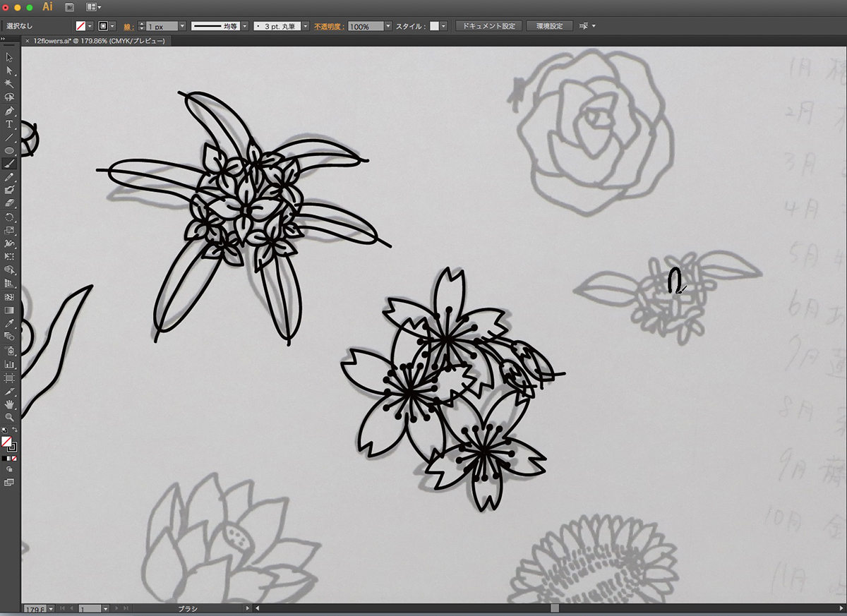Screen dimensions: 847x616
Task: Select the Artboard tool
Action: (9, 378)
